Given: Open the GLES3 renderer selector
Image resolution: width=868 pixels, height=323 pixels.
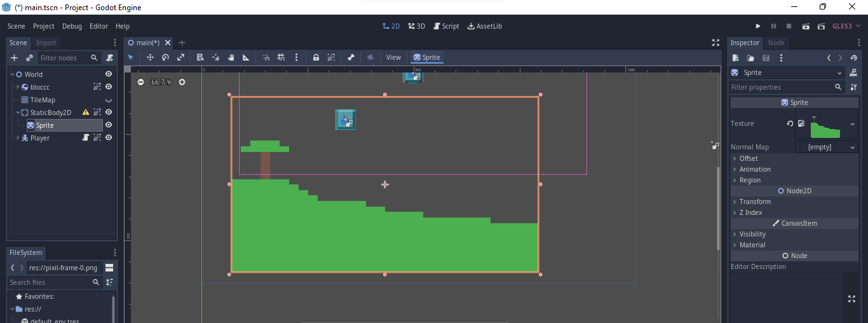Looking at the screenshot, I should coord(846,26).
